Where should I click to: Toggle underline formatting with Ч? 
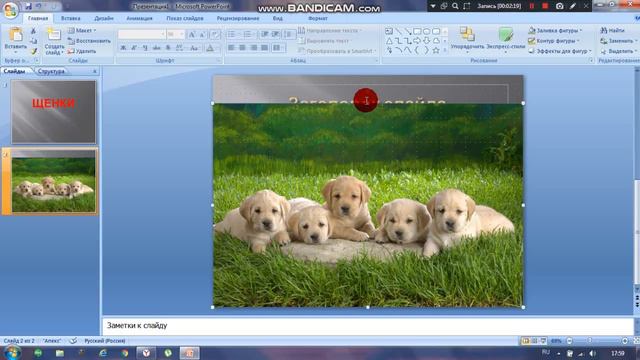[145, 48]
